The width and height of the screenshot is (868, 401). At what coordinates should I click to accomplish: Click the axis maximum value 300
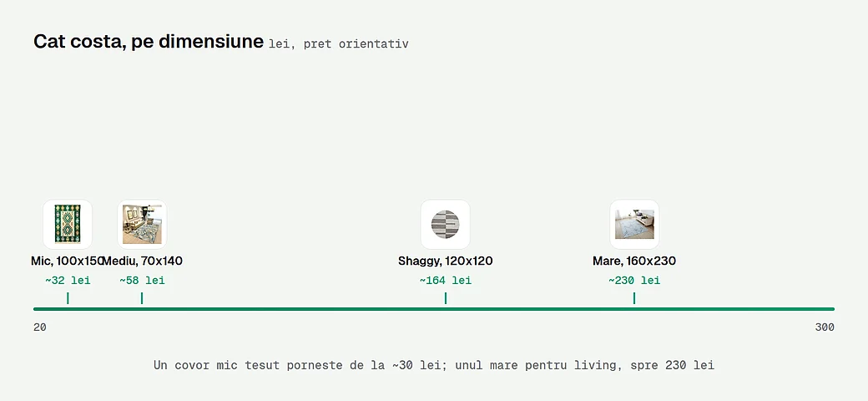(825, 327)
